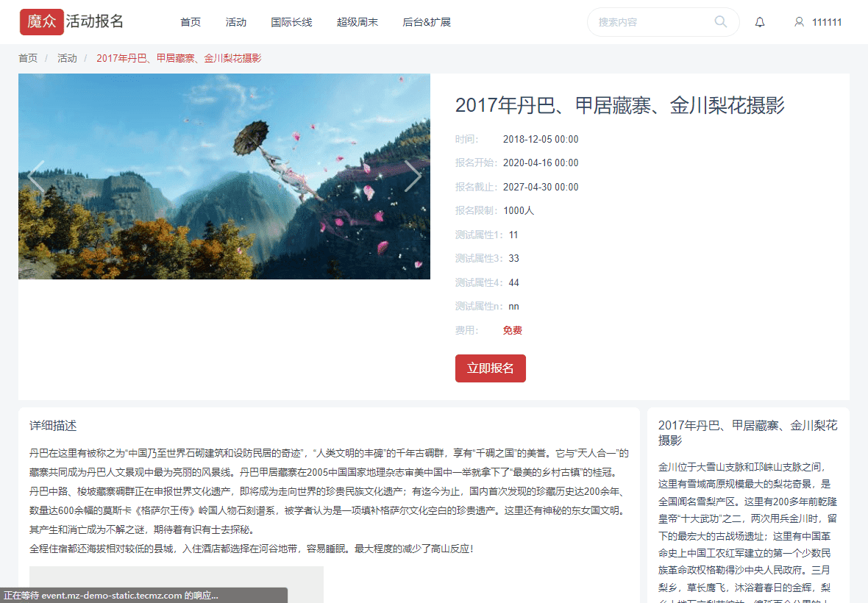Show previous slide with left carousel arrow
The width and height of the screenshot is (868, 603).
coord(35,176)
